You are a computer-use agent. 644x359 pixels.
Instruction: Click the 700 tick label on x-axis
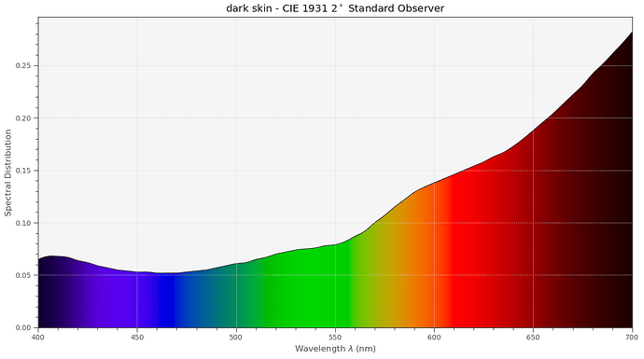click(632, 338)
